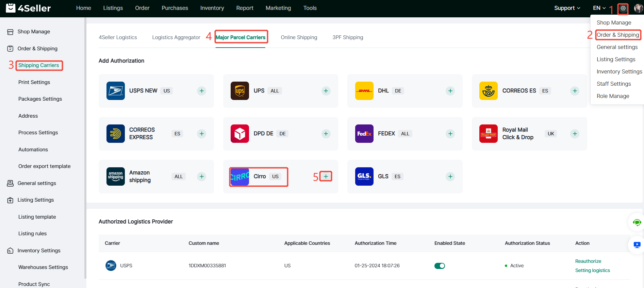Click the UPS shield logo
The height and width of the screenshot is (288, 644).
240,91
